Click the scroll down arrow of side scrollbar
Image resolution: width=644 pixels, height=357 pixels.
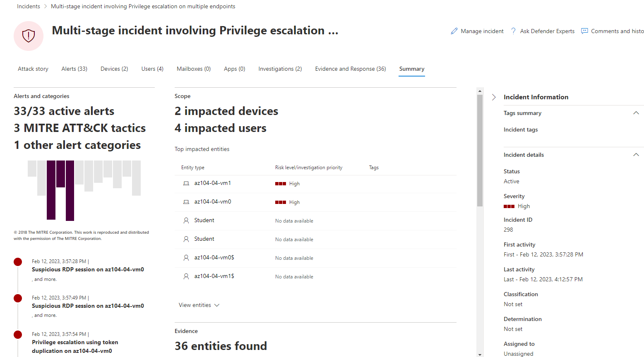click(x=480, y=354)
